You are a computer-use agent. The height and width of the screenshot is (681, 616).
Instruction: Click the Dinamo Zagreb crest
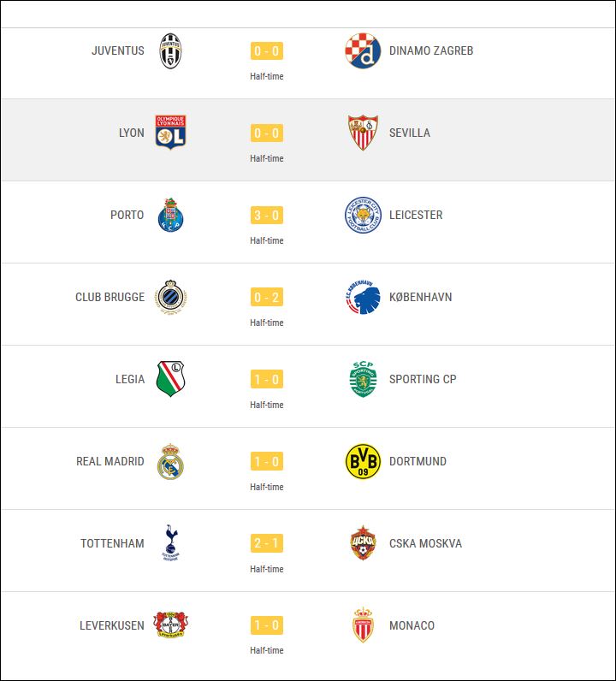[x=362, y=51]
